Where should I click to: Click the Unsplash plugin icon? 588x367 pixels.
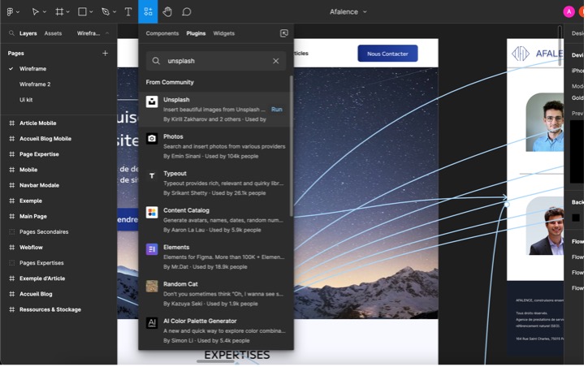point(152,101)
